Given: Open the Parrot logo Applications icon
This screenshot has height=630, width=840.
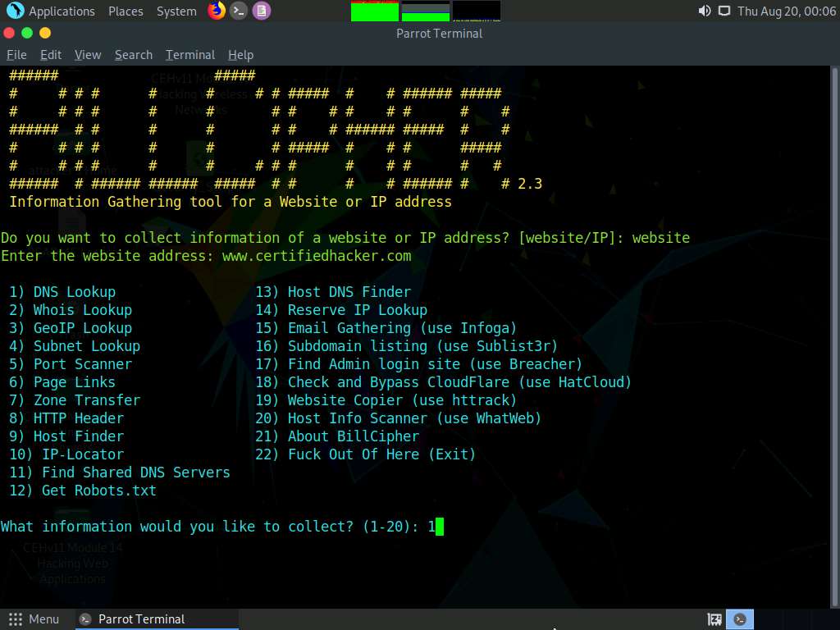Looking at the screenshot, I should [15, 10].
